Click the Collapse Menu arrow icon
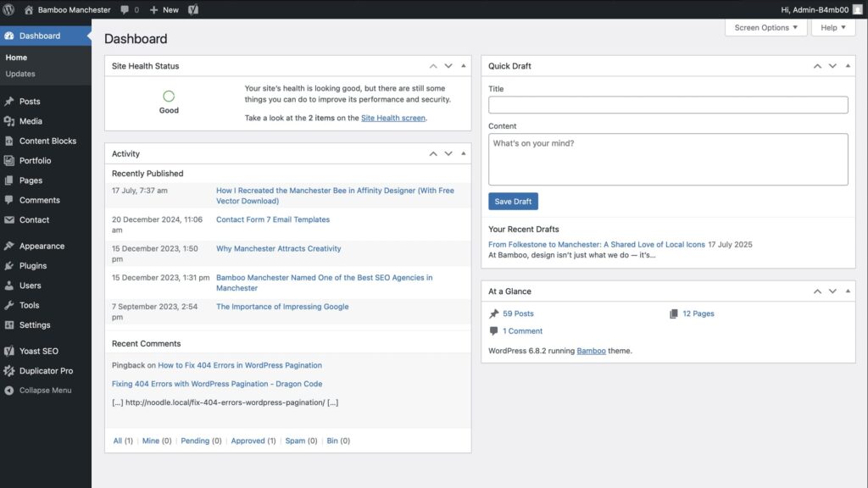 8,390
